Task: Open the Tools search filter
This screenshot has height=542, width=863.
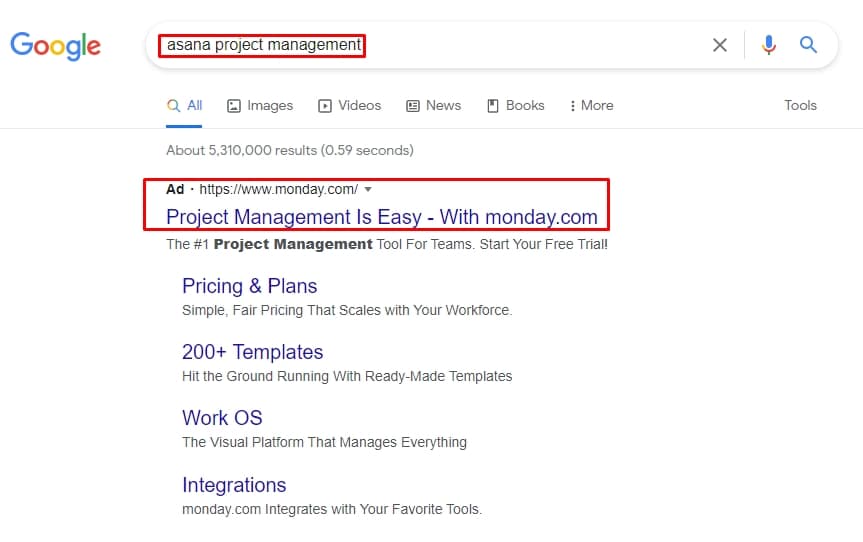Action: pyautogui.click(x=800, y=106)
